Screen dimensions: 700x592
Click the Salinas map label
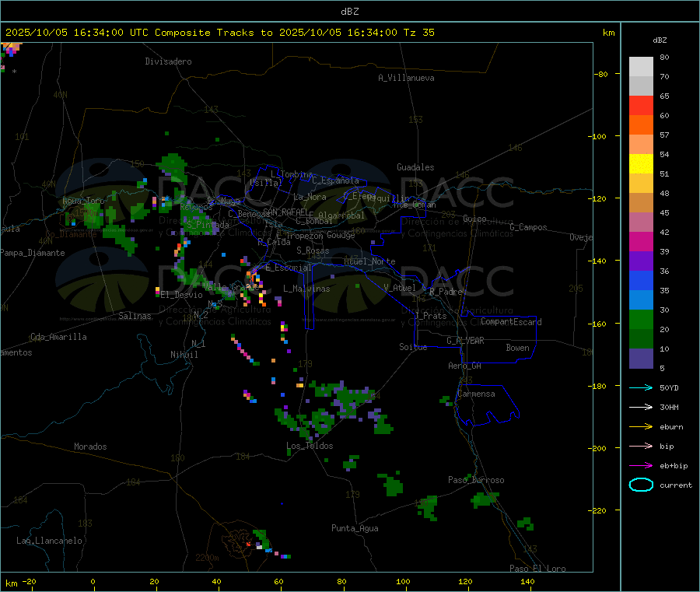click(x=135, y=316)
